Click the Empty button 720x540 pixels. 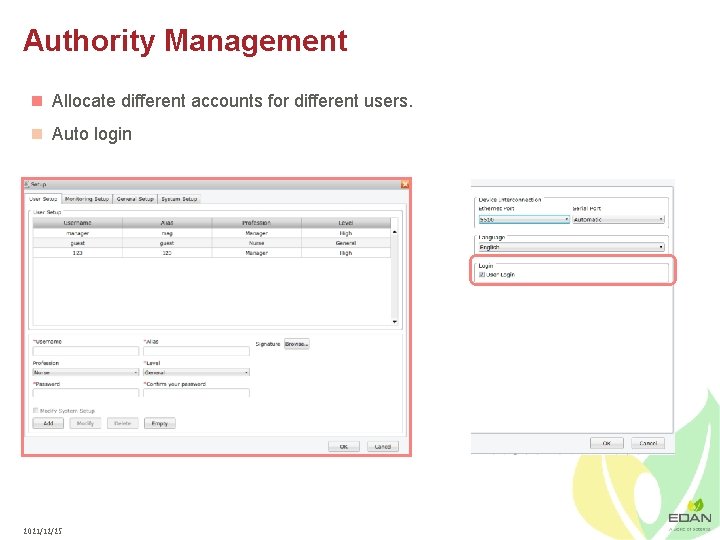[x=160, y=423]
